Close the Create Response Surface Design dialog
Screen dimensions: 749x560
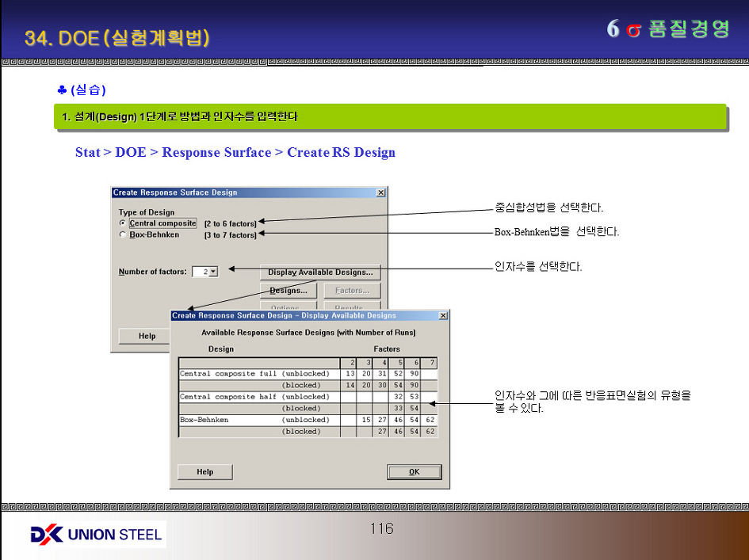click(x=380, y=192)
